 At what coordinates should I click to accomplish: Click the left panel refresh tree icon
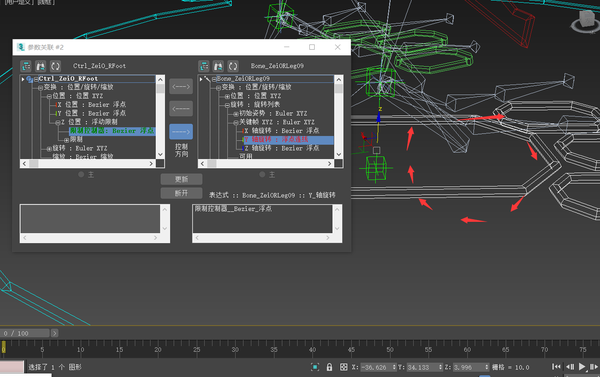tap(55, 66)
